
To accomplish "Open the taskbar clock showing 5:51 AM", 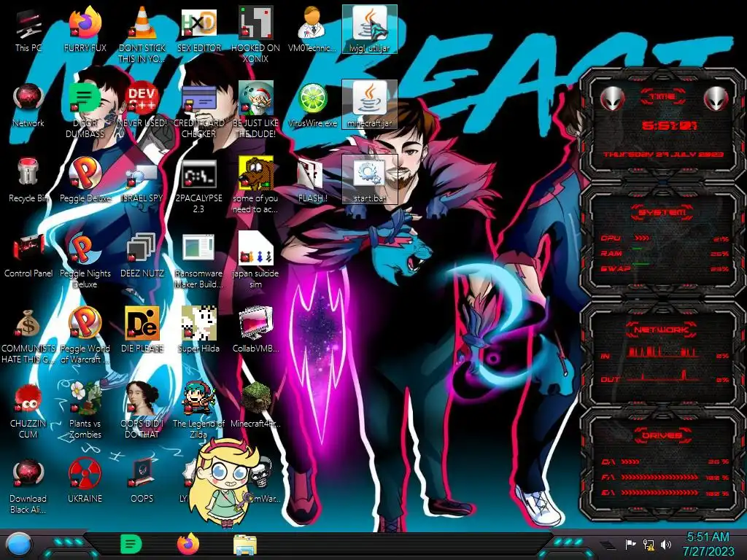I will (x=708, y=544).
